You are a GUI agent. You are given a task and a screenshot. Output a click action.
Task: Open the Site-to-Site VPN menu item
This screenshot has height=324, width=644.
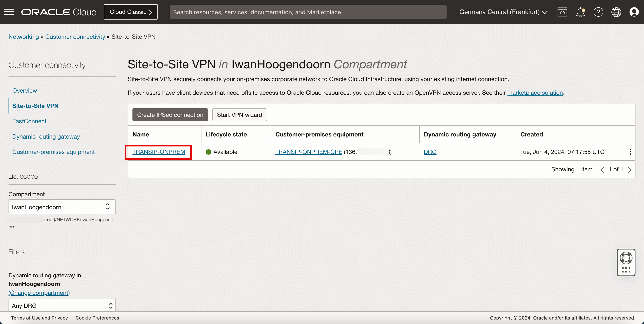point(35,106)
